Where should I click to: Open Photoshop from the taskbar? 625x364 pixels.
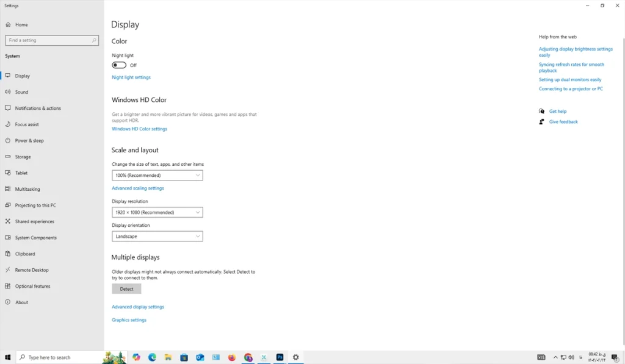click(x=280, y=357)
